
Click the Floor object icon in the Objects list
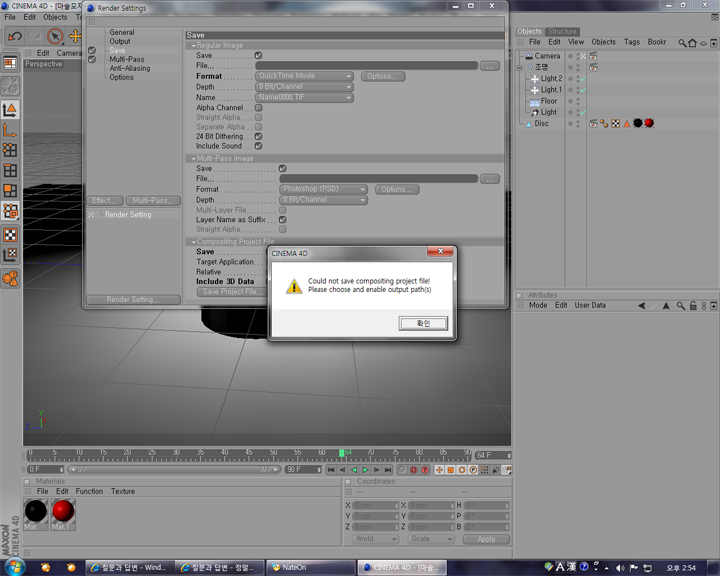tap(534, 101)
